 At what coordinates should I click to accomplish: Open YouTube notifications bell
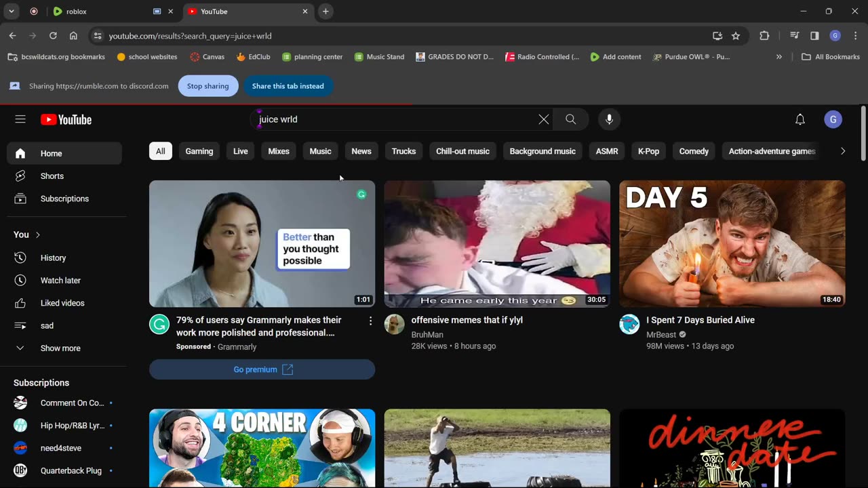pos(800,119)
